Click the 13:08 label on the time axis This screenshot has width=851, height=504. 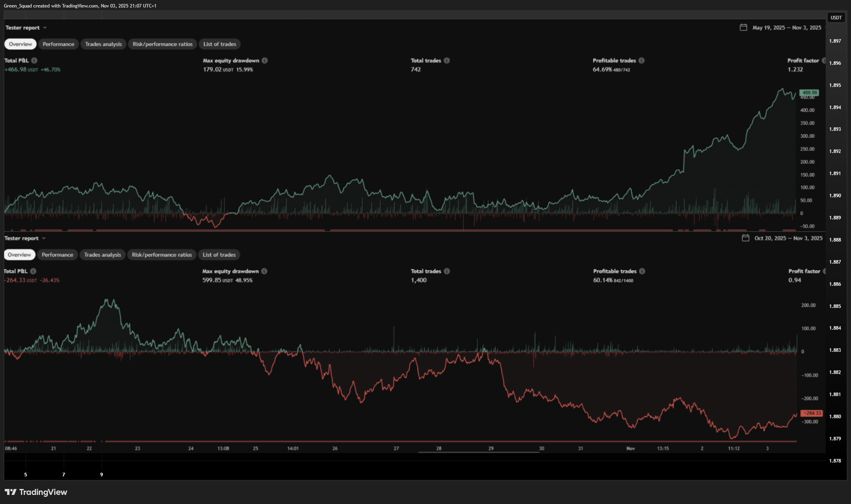(x=223, y=448)
